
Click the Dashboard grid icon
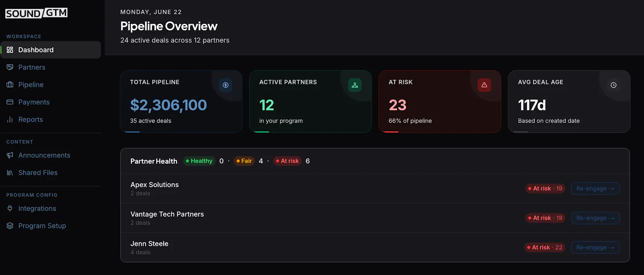click(10, 50)
